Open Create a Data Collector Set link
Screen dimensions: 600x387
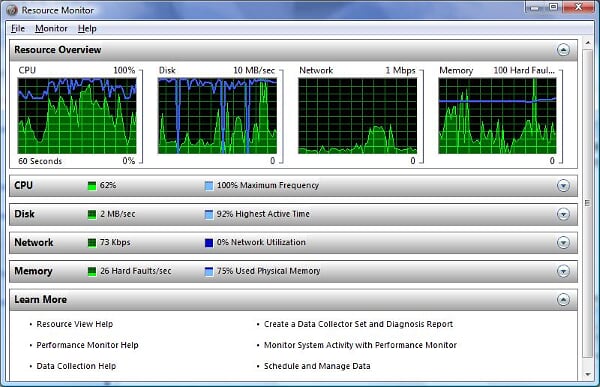359,324
